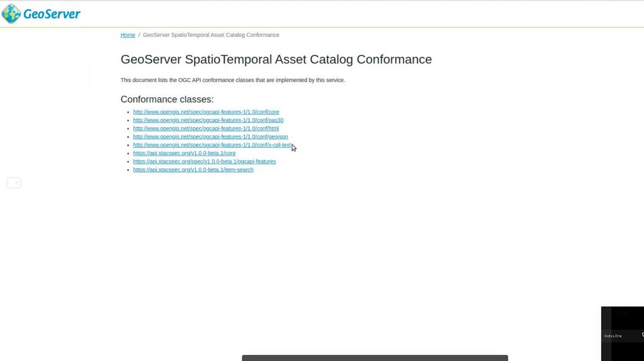644x361 pixels.
Task: Open the Home breadcrumb link
Action: pos(128,34)
